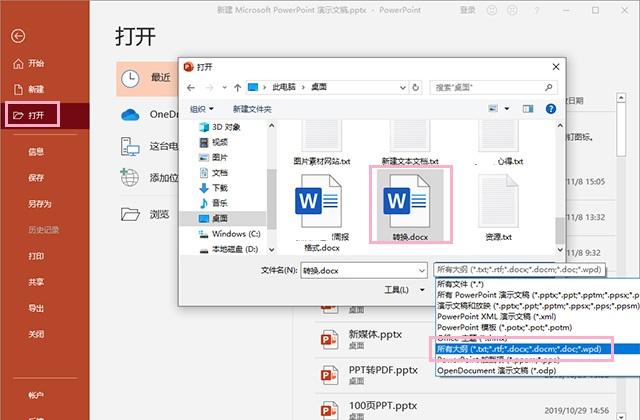Expand the file name dropdown arrow
Image resolution: width=640 pixels, height=420 pixels.
(422, 270)
